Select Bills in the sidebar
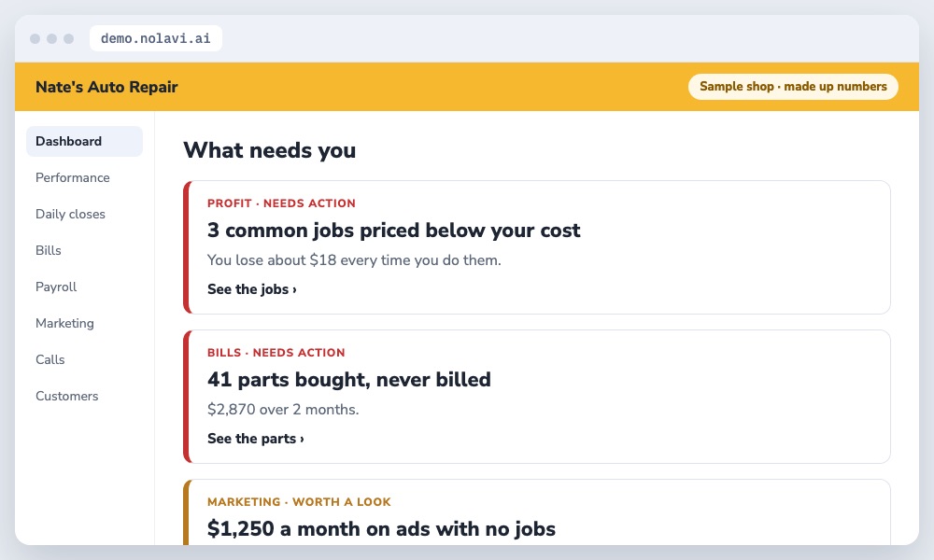Viewport: 934px width, 560px height. click(x=49, y=250)
